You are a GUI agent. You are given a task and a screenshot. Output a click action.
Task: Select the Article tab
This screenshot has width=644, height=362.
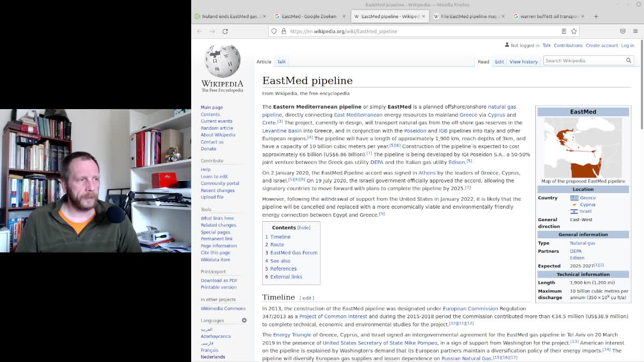(x=264, y=61)
